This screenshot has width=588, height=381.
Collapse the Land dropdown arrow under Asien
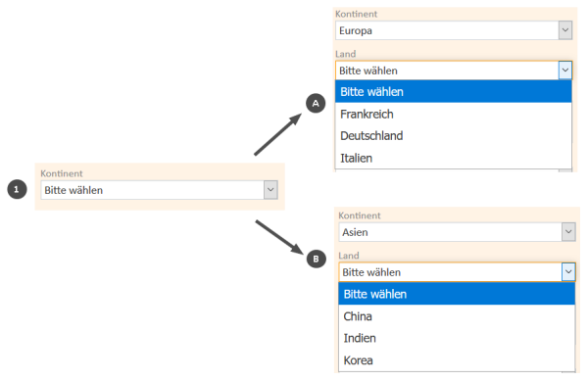(568, 271)
